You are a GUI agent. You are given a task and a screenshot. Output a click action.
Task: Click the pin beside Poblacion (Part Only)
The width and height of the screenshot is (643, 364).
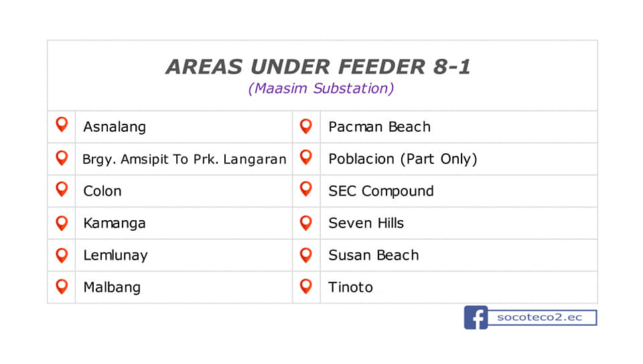[x=306, y=157]
